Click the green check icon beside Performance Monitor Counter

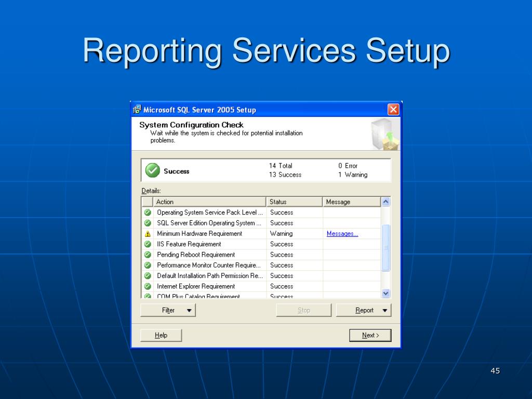click(148, 265)
